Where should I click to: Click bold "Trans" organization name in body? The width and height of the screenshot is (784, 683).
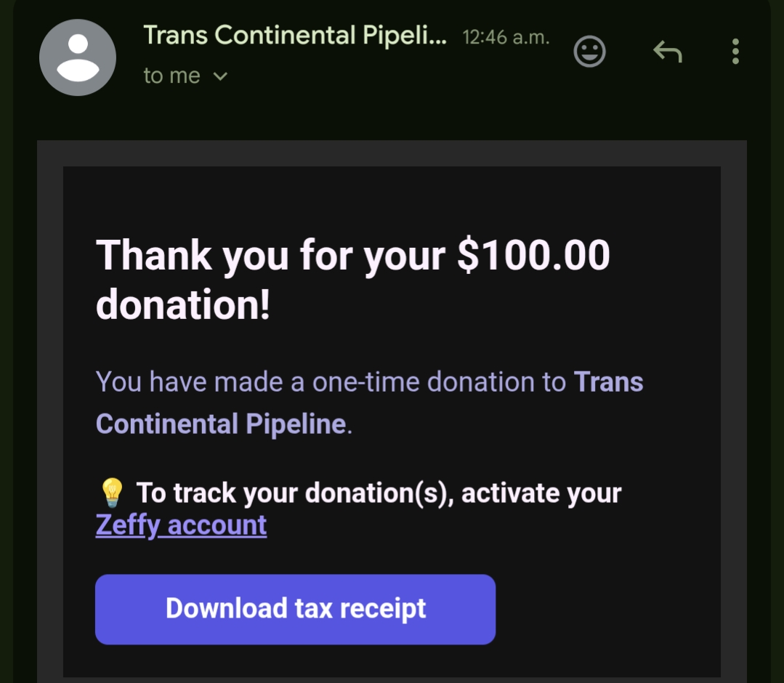point(609,382)
